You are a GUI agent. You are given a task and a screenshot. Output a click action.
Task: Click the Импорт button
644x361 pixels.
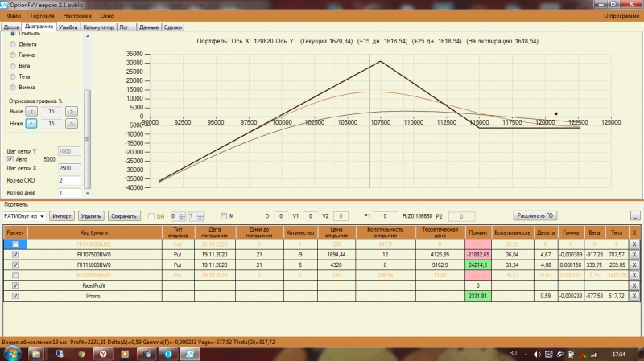[62, 216]
